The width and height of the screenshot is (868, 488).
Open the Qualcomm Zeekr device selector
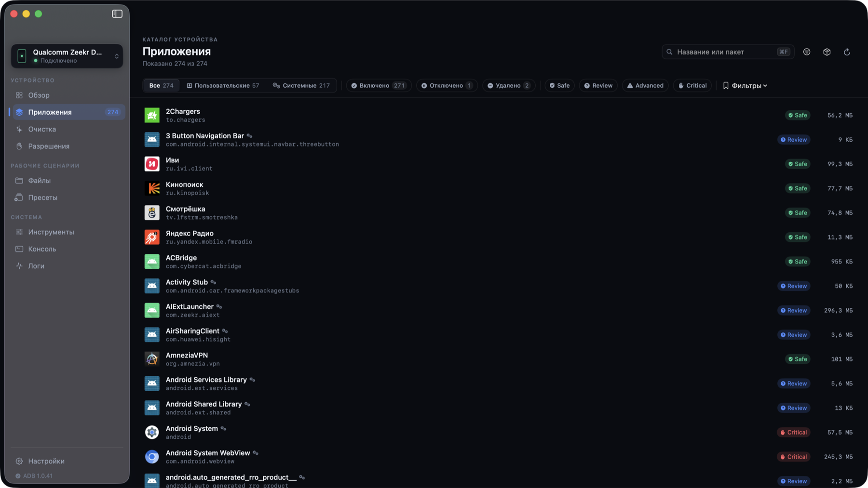(67, 56)
